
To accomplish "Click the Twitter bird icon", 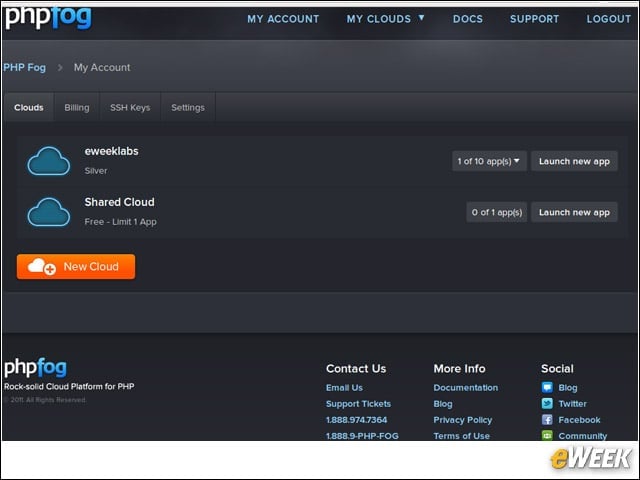I will click(547, 404).
